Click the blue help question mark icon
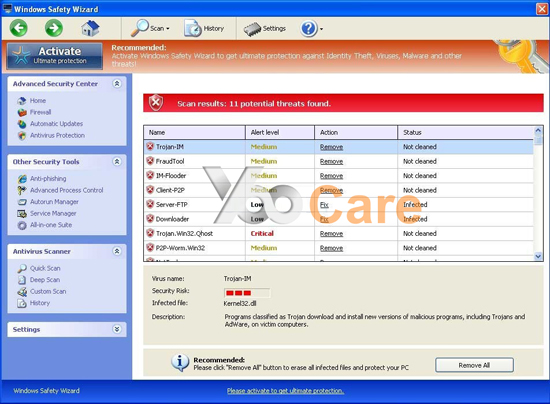550x404 pixels. click(309, 29)
